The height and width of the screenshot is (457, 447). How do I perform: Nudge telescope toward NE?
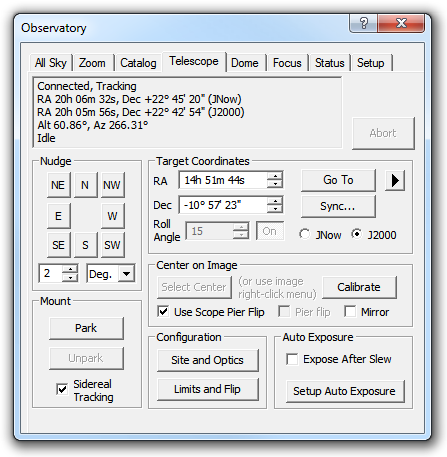click(x=58, y=185)
